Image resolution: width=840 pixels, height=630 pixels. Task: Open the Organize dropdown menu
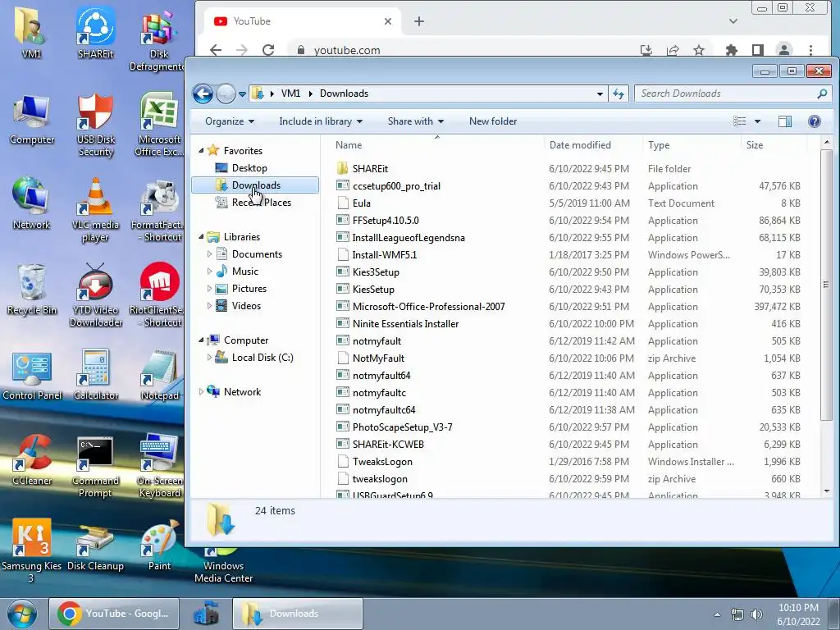pyautogui.click(x=230, y=121)
